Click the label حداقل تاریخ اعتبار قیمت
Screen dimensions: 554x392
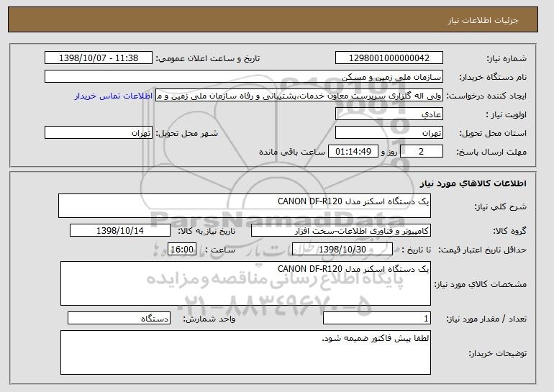483,250
